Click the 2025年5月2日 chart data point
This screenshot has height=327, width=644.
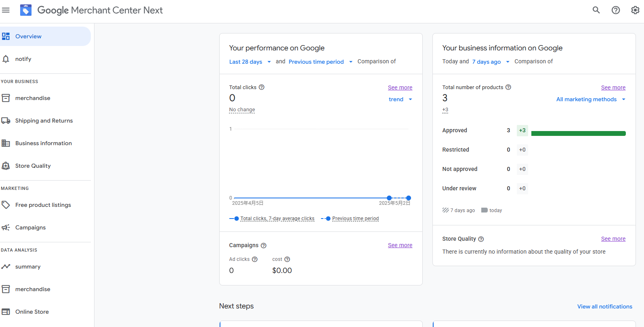[409, 198]
